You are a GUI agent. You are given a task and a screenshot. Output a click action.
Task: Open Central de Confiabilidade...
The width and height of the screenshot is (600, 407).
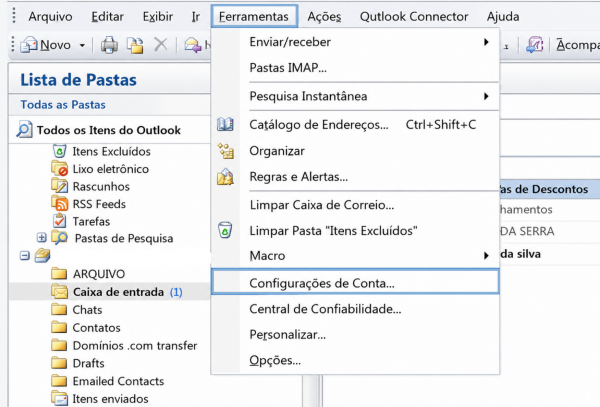(355, 309)
